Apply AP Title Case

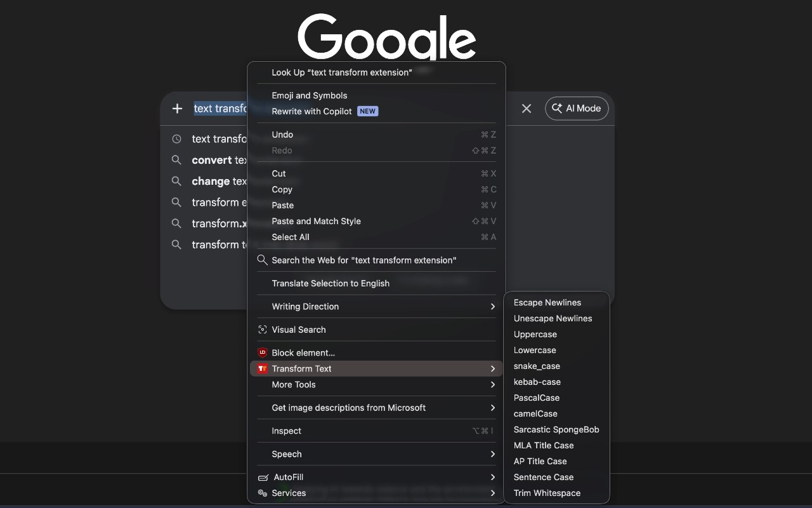click(556, 461)
